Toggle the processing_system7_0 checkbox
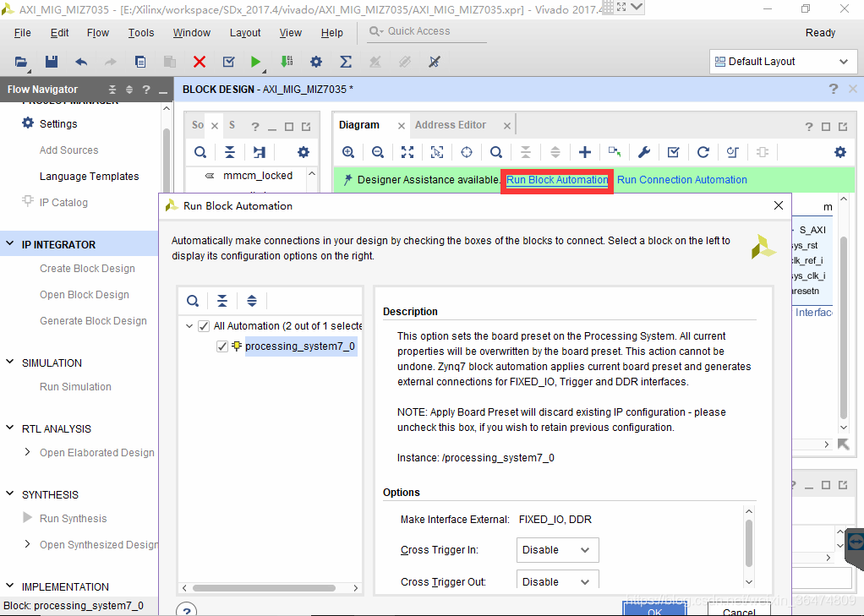 (x=222, y=346)
